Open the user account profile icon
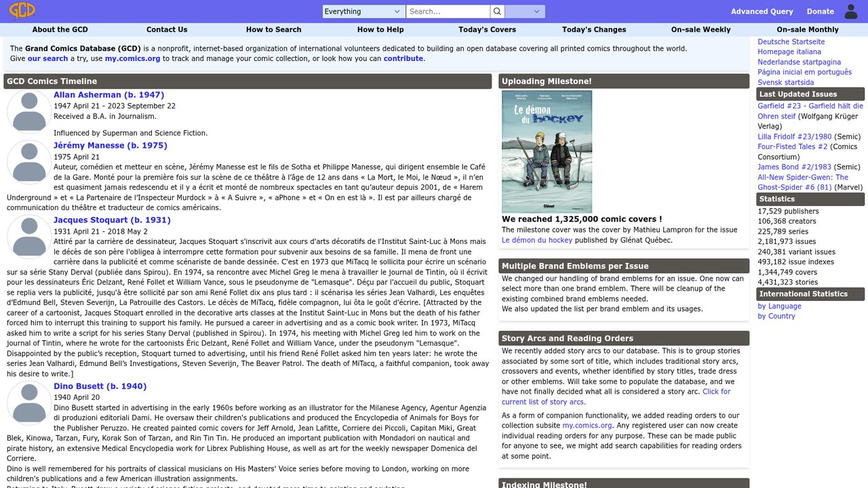The width and height of the screenshot is (868, 488). (x=851, y=12)
